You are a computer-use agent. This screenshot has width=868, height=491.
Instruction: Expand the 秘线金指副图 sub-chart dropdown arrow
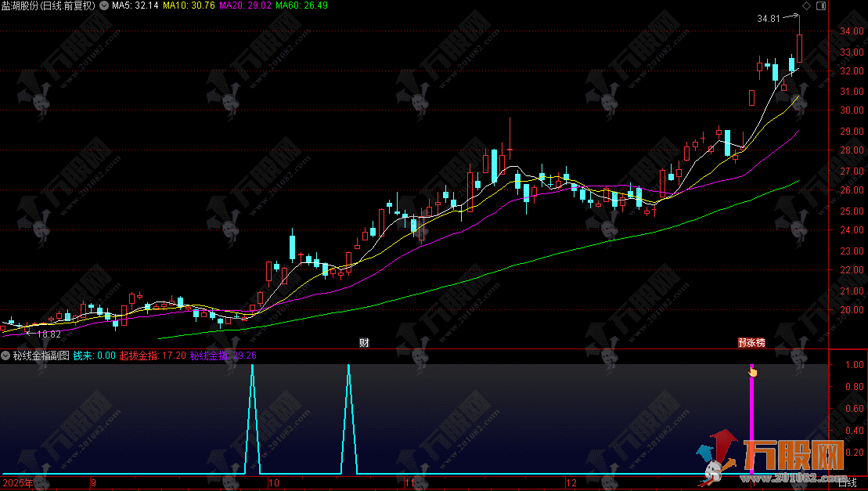click(6, 356)
